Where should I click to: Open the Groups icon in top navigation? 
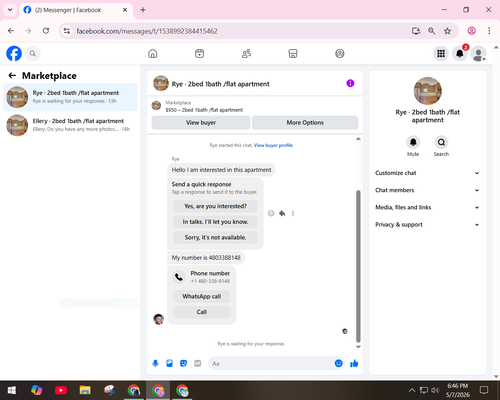point(340,53)
